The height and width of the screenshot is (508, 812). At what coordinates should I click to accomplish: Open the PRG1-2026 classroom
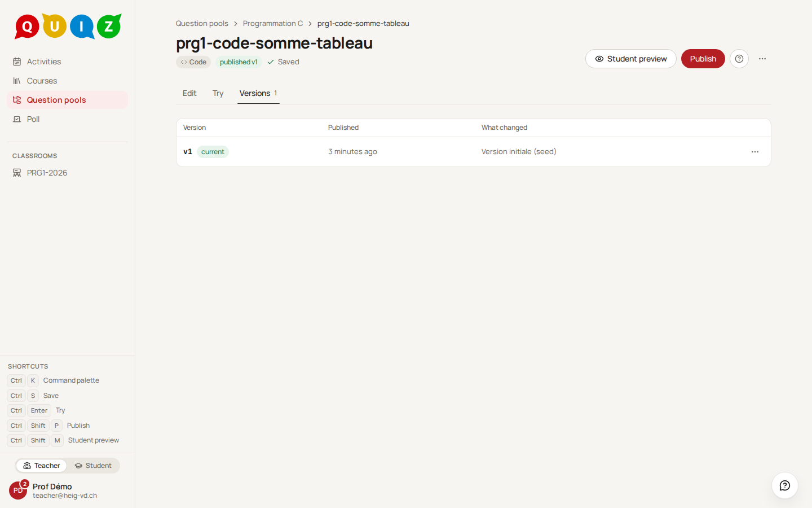click(x=68, y=173)
